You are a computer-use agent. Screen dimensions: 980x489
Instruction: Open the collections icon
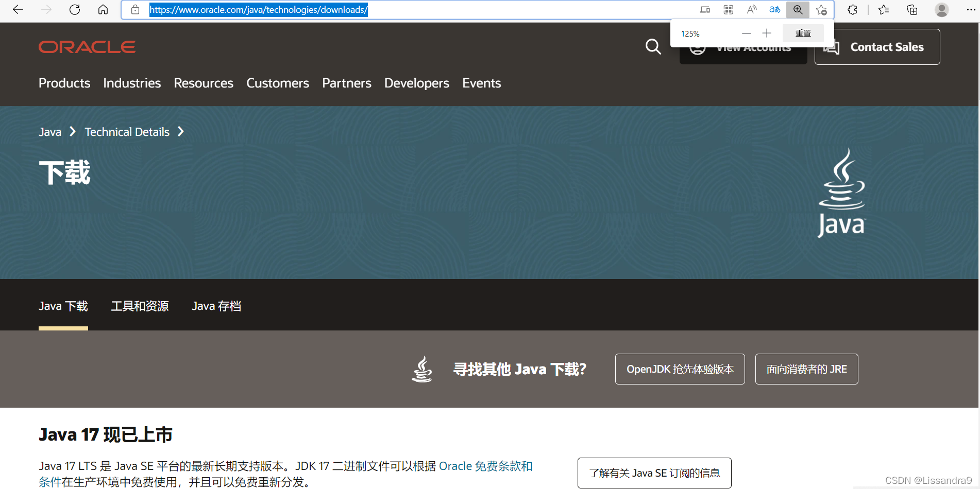[x=912, y=10]
